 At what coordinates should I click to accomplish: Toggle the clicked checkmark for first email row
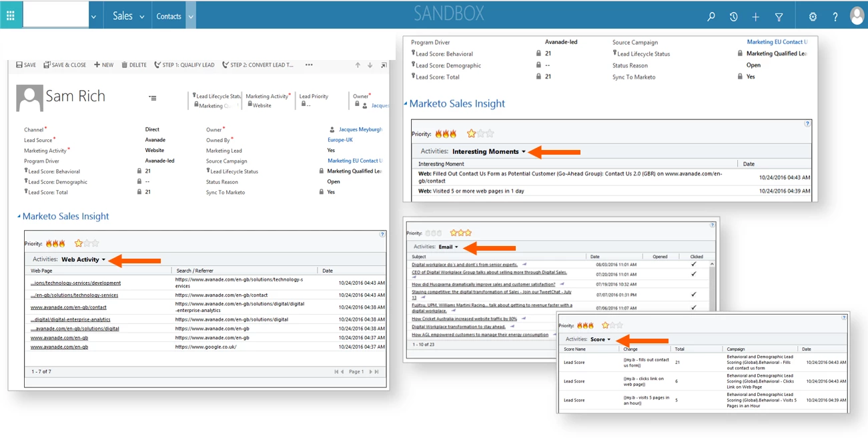(x=694, y=264)
